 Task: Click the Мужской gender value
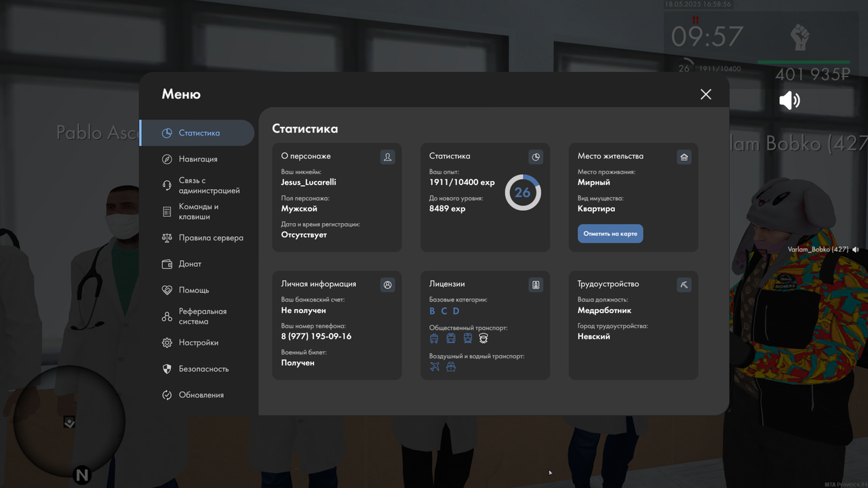point(299,209)
